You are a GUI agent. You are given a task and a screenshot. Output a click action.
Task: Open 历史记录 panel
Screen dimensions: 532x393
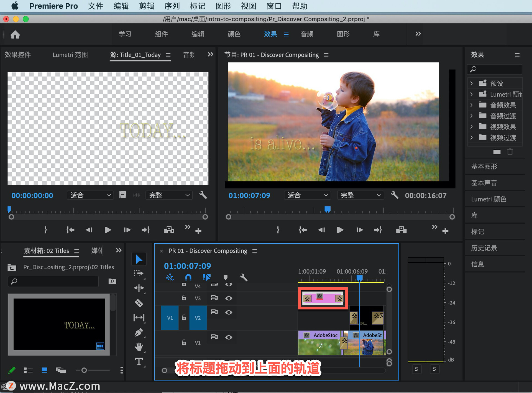pos(484,248)
